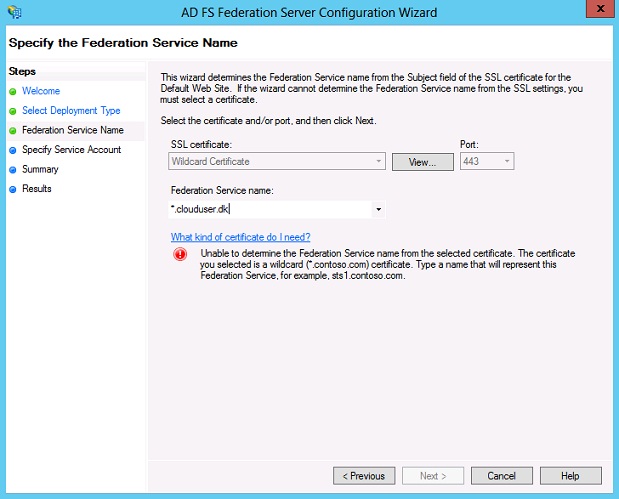This screenshot has width=619, height=499.
Task: Open wizard Help
Action: [570, 476]
